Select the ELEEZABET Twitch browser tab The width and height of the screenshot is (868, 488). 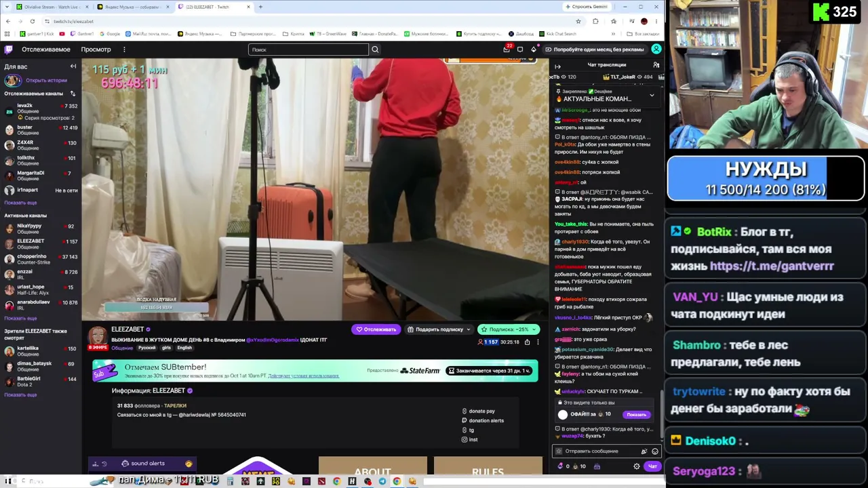coord(214,7)
